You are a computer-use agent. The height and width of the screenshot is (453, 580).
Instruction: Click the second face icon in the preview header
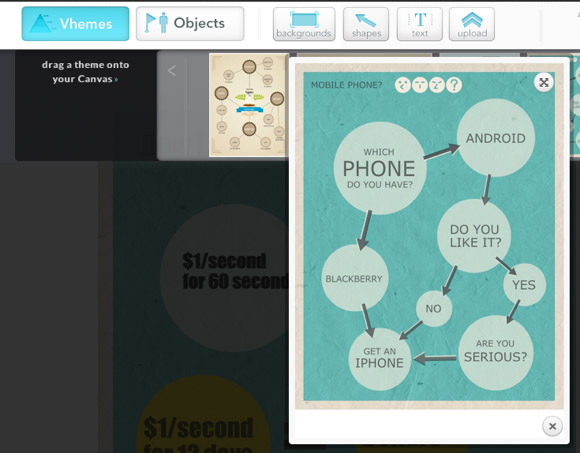point(420,85)
